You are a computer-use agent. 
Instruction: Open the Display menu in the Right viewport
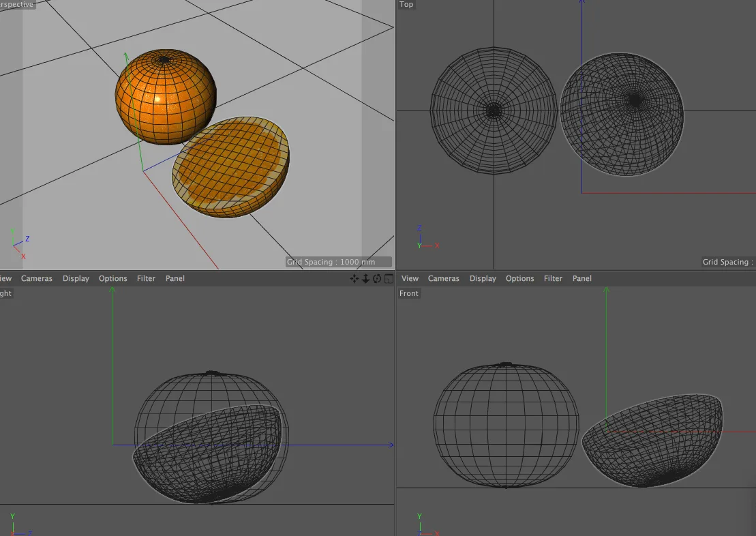[76, 278]
